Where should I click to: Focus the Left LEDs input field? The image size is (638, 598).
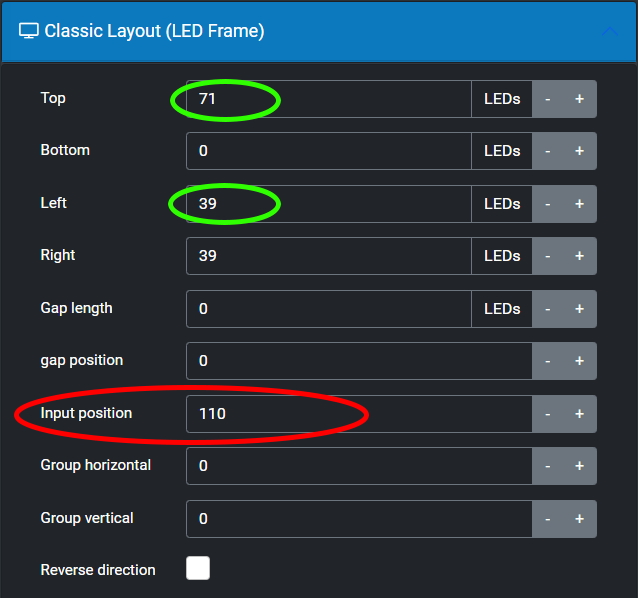coord(328,204)
